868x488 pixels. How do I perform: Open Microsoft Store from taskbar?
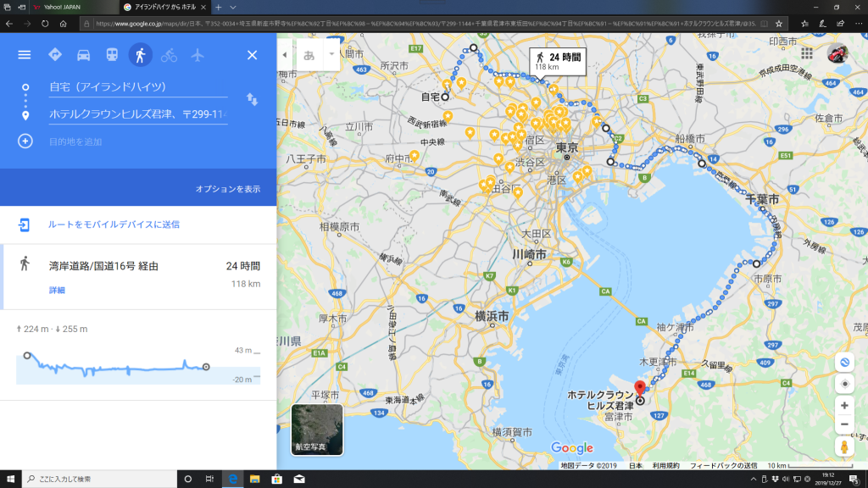[277, 480]
